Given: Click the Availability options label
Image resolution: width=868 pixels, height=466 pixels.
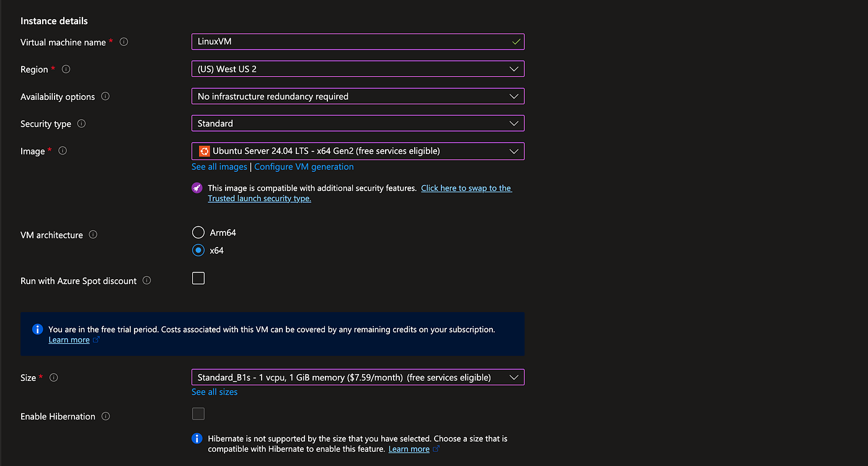Looking at the screenshot, I should pyautogui.click(x=58, y=97).
